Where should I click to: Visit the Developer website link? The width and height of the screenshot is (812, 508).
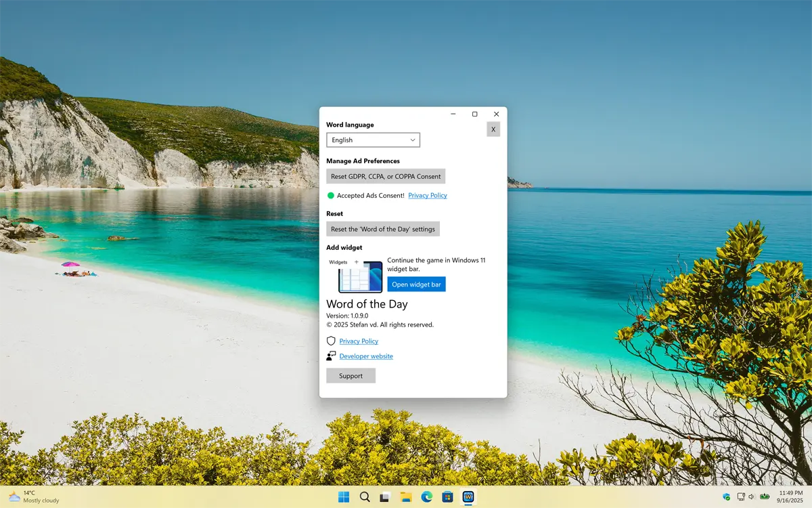click(x=365, y=356)
